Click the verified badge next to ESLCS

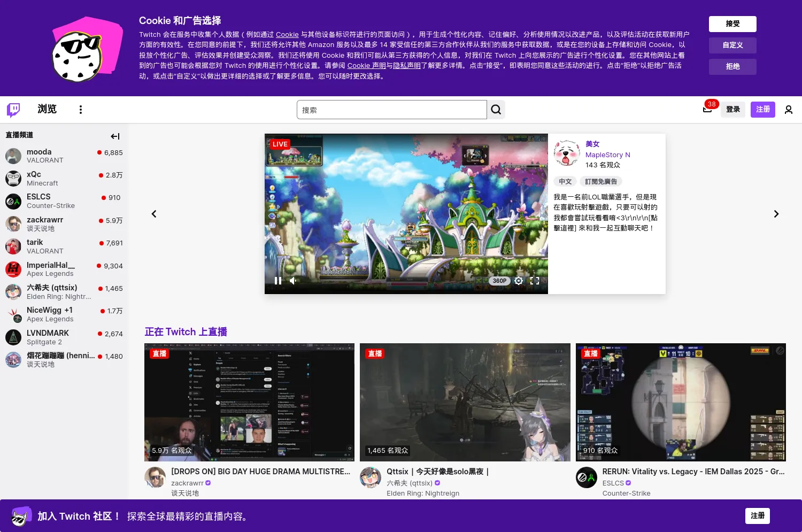[x=628, y=483]
